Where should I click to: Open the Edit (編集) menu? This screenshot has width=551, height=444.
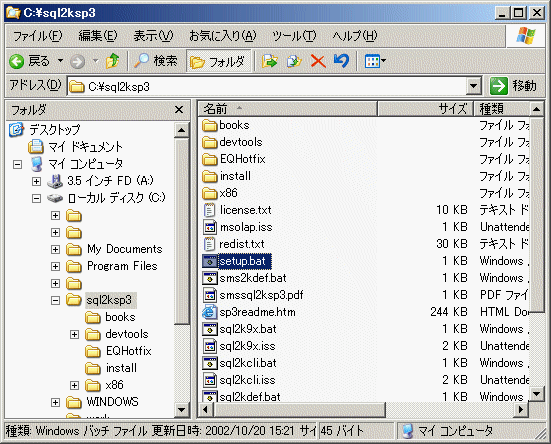tap(98, 35)
